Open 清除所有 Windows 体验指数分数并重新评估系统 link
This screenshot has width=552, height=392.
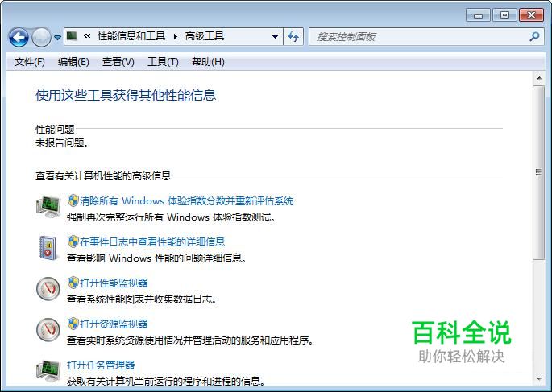click(187, 200)
